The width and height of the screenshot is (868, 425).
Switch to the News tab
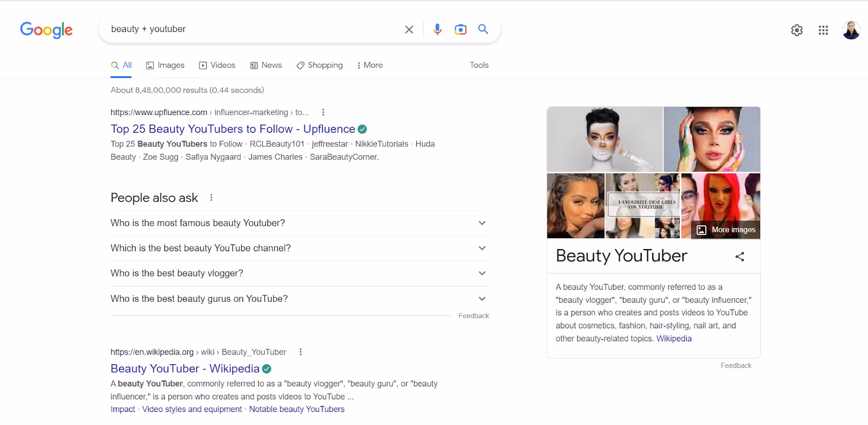266,65
